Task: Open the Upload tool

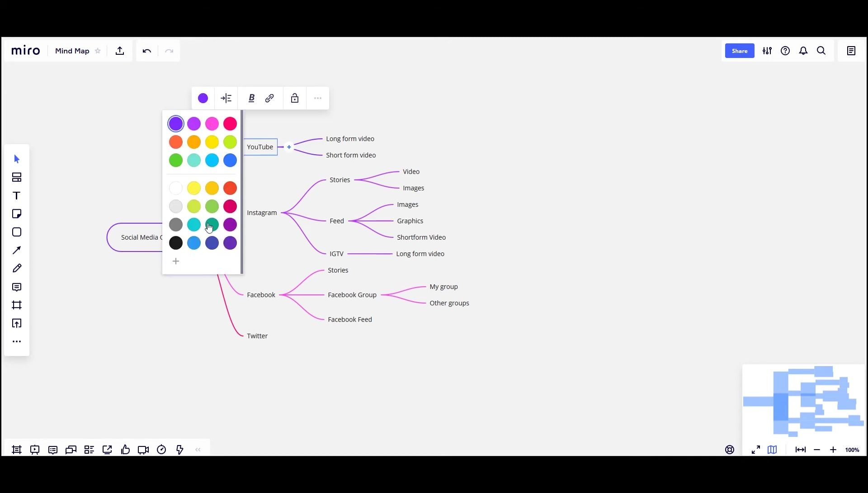Action: pos(17,323)
